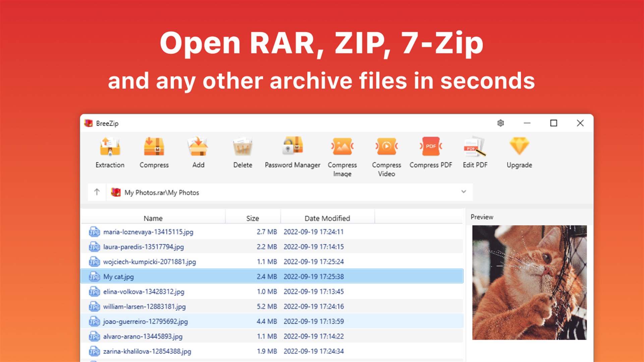Click the cat preview image
The image size is (644, 362).
tap(529, 283)
